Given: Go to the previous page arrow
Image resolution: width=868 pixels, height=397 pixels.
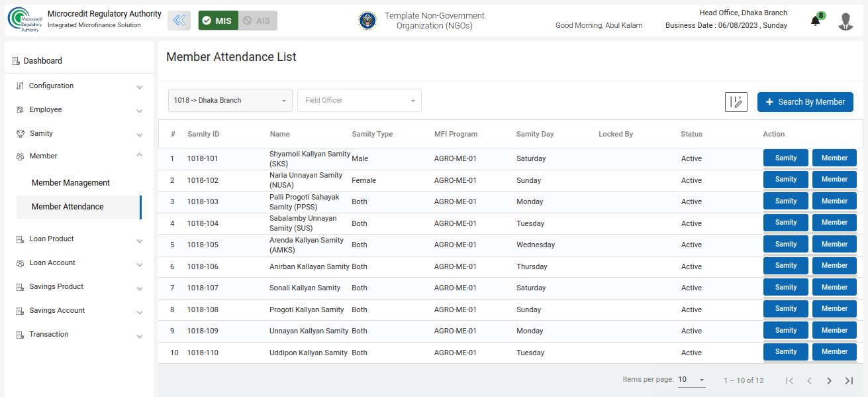Looking at the screenshot, I should coord(809,380).
